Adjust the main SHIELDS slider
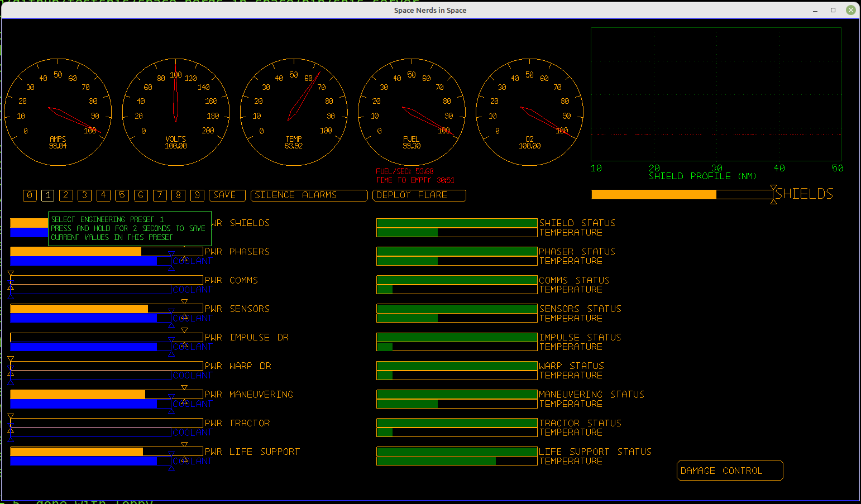Image resolution: width=861 pixels, height=504 pixels. [682, 194]
